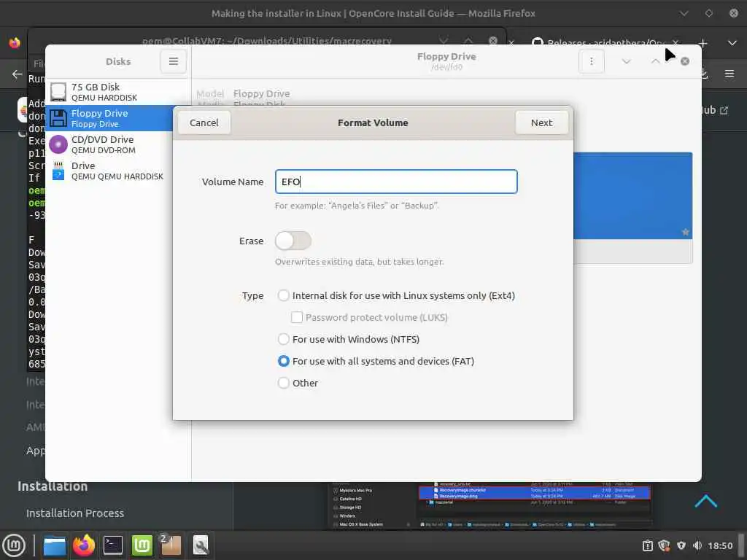Click Next in Format Volume dialog
Screen dimensions: 747x560
[542, 122]
